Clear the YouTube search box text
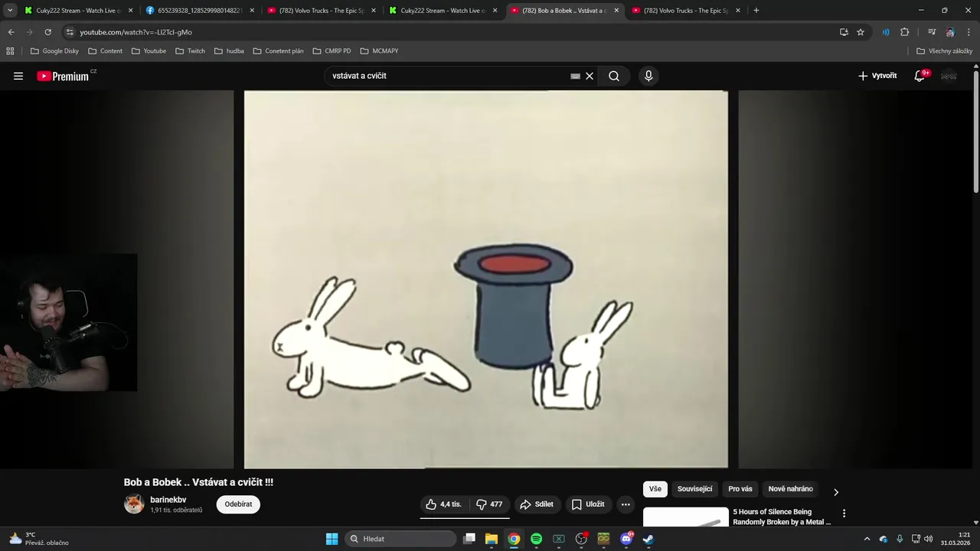The image size is (980, 551). [x=590, y=76]
